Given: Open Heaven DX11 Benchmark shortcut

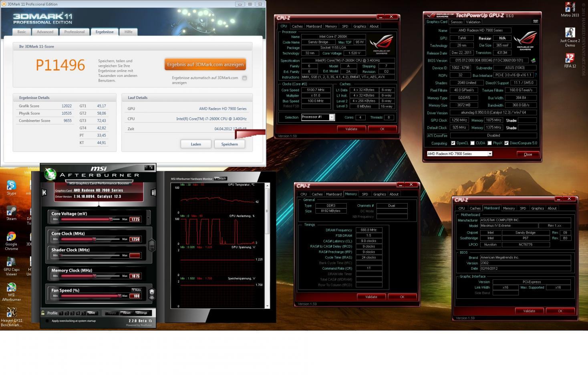Looking at the screenshot, I should (x=11, y=317).
